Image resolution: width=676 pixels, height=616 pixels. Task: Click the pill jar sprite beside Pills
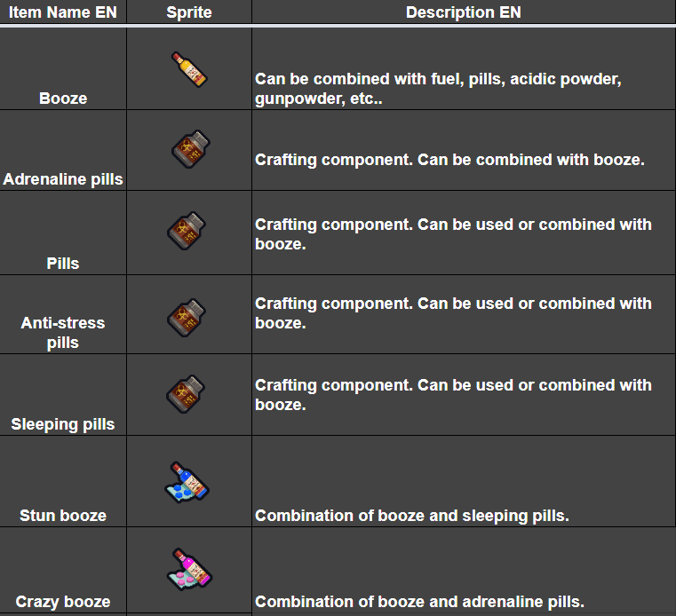188,231
